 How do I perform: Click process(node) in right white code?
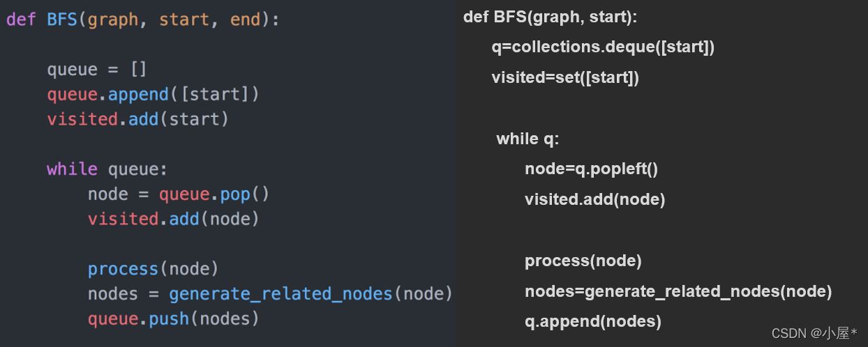(x=583, y=261)
